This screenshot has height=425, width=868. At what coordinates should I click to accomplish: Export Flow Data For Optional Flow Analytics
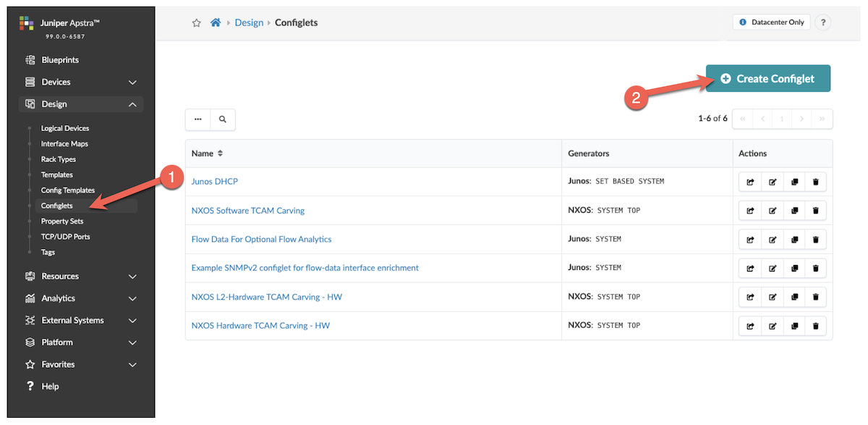pos(750,240)
